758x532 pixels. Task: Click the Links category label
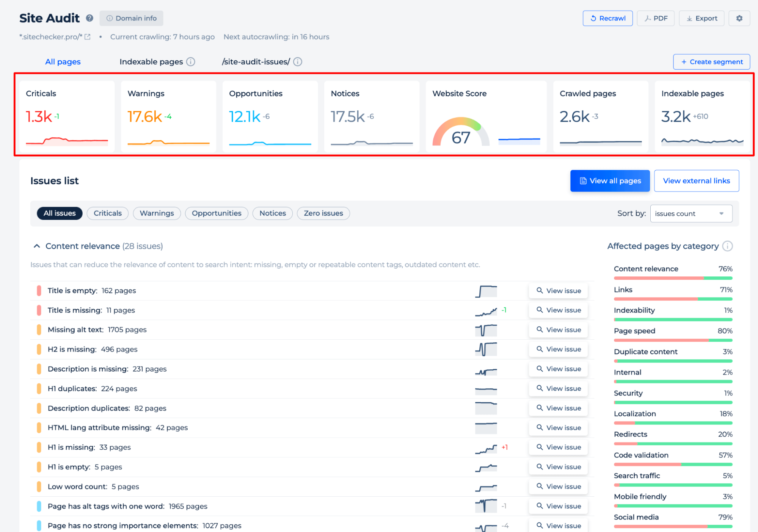(623, 290)
